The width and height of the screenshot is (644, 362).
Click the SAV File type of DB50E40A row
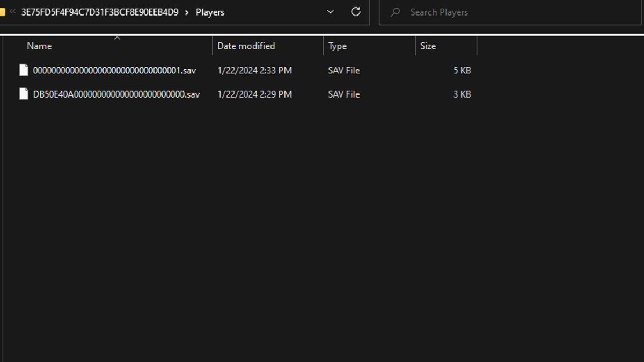click(343, 94)
